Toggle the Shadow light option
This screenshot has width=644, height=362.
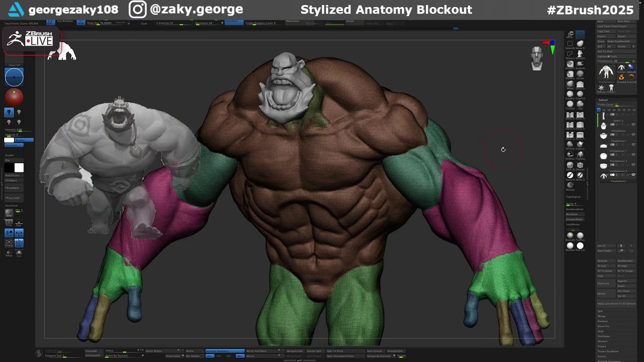coord(24,140)
